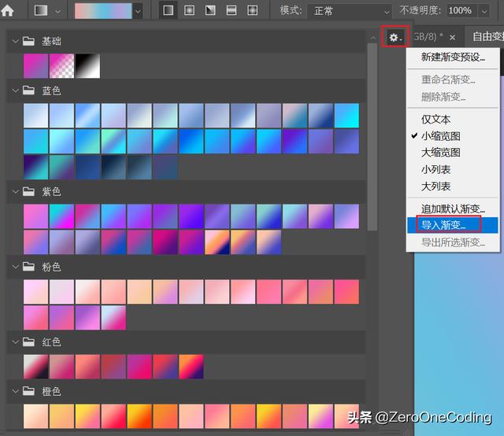Select the Reflected Gradient style icon
Image resolution: width=504 pixels, height=436 pixels.
[232, 11]
